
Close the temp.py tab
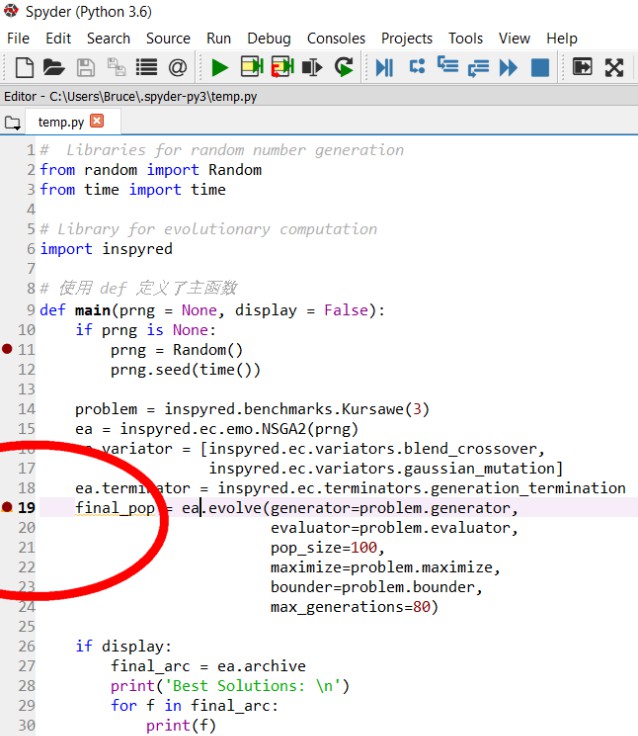click(x=97, y=121)
